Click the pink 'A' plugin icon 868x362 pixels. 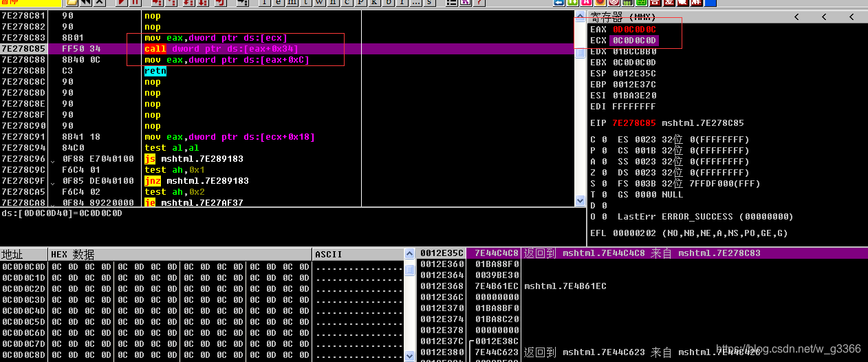[x=587, y=3]
